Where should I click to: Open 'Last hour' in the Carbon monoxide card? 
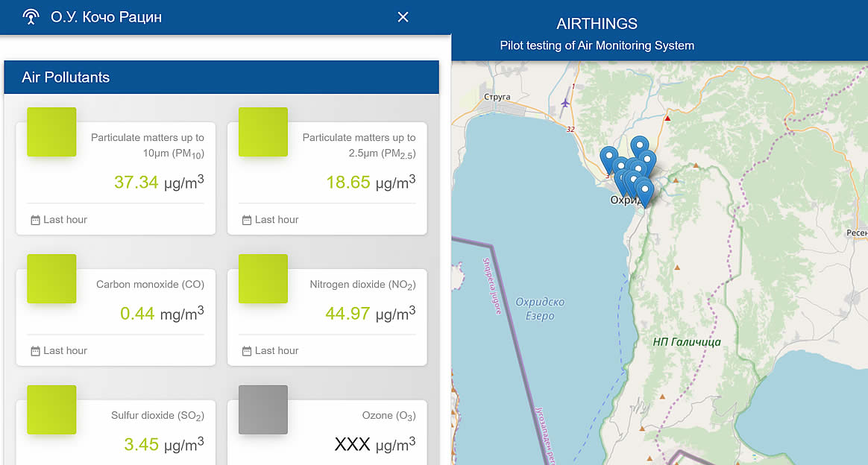click(66, 350)
